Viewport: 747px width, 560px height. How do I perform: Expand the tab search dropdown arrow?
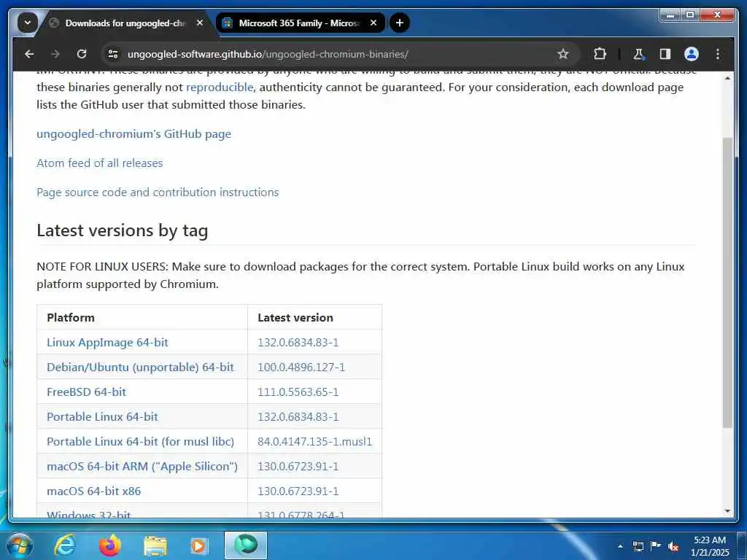[28, 23]
